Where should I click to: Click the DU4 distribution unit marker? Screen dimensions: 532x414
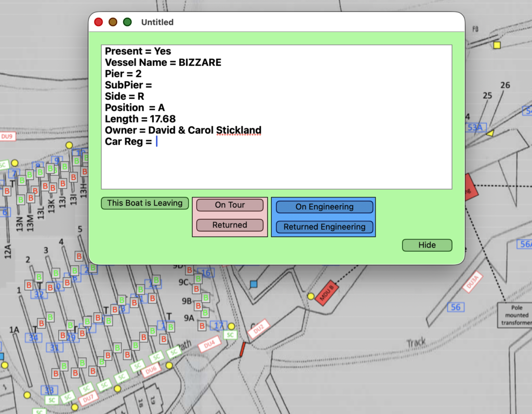point(209,344)
